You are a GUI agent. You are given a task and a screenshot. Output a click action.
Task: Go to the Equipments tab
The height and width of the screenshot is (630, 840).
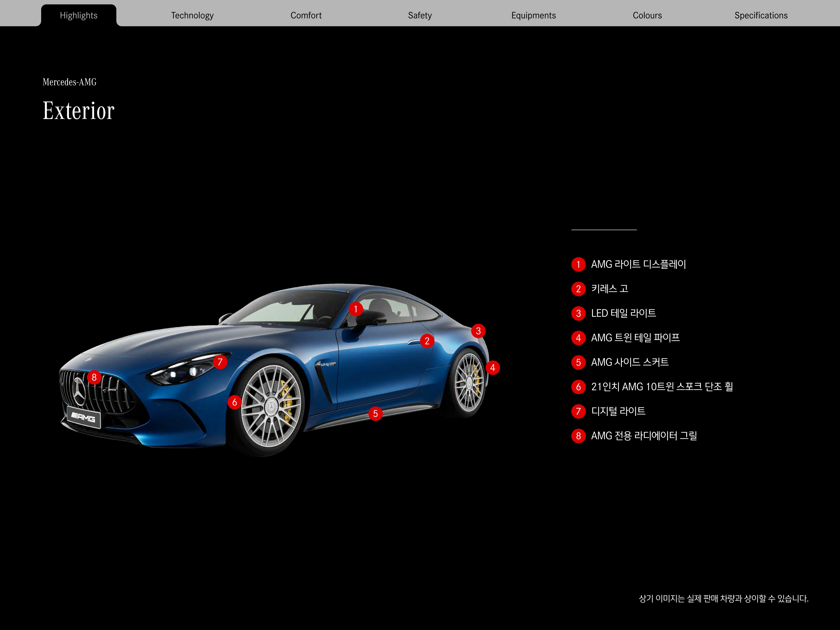(533, 15)
